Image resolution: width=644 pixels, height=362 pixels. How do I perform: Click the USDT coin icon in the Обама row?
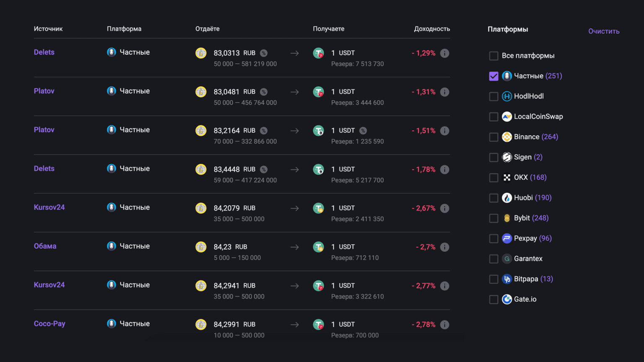coord(319,247)
